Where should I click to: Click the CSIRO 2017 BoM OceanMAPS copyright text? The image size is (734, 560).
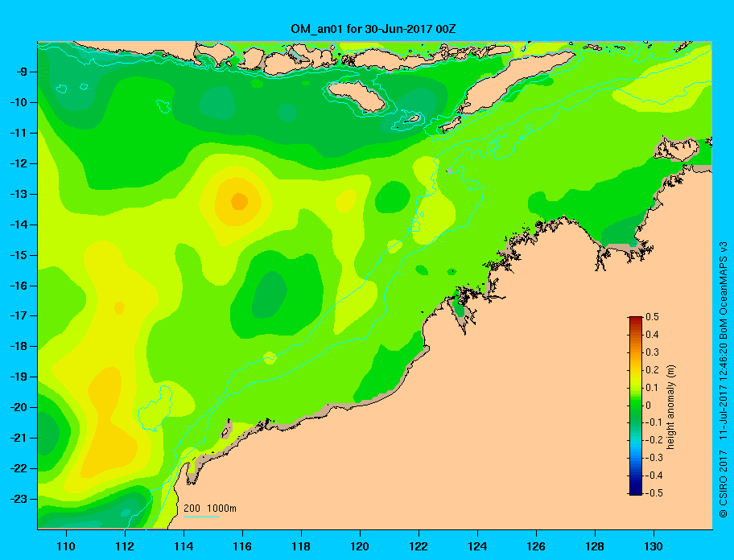pos(724,380)
